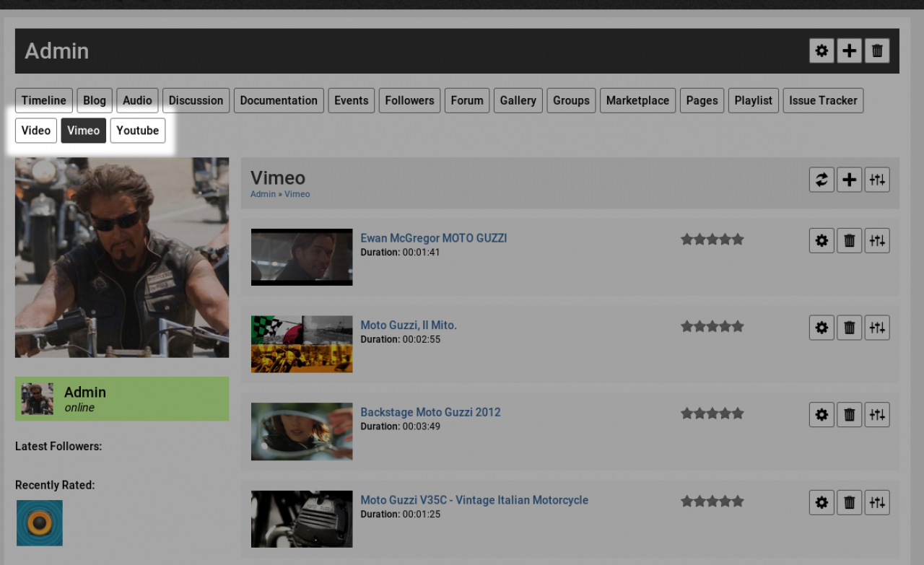Go to the Groups tab

(572, 100)
